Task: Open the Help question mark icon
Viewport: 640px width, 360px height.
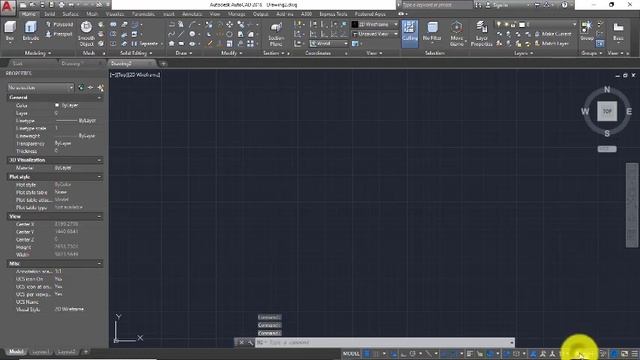Action: click(x=564, y=5)
